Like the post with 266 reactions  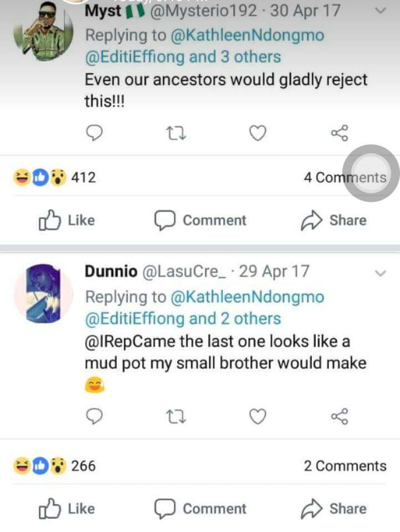(67, 509)
